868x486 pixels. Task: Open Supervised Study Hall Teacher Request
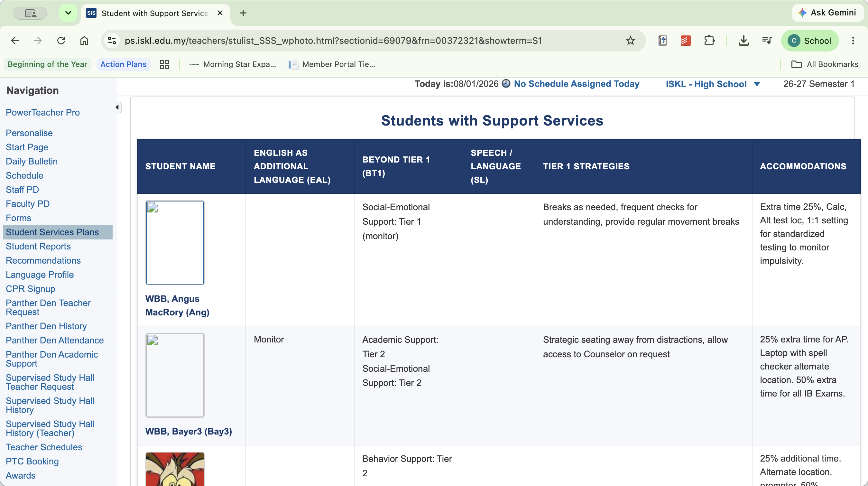(x=50, y=382)
